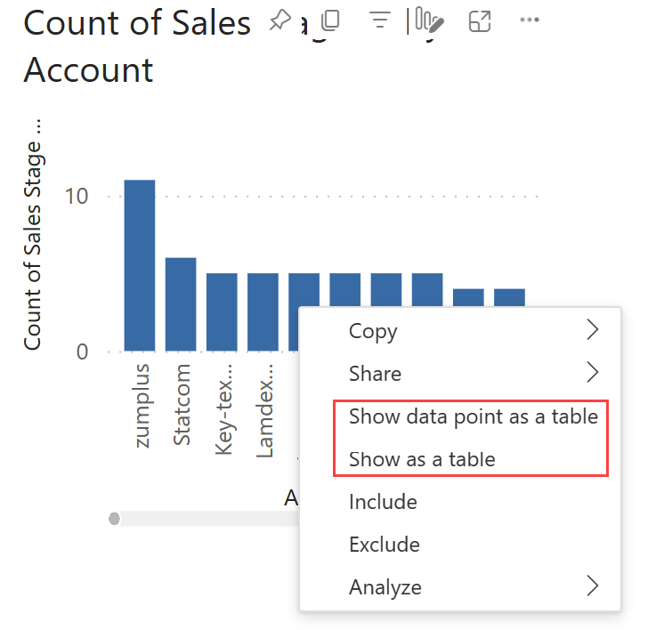Click Include in the context menu

pyautogui.click(x=383, y=502)
